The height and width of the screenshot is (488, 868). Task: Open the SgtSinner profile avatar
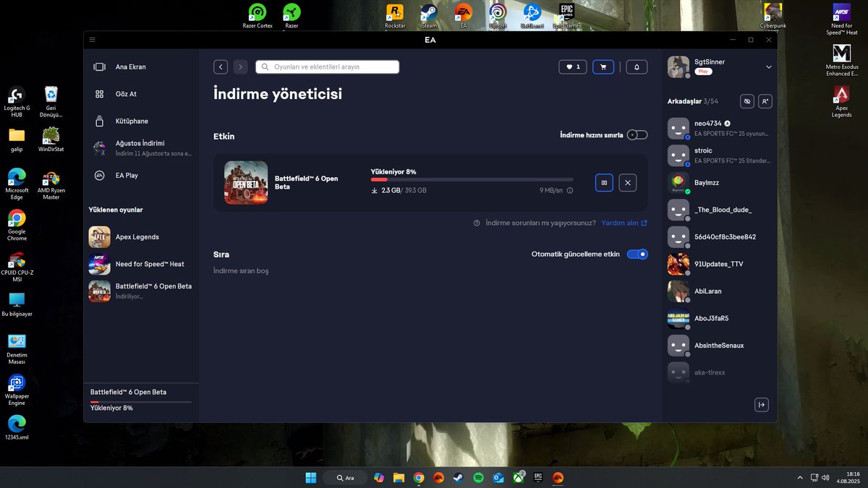[678, 67]
